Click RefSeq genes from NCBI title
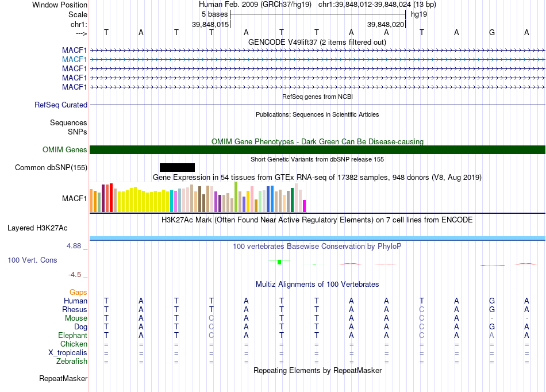 318,97
